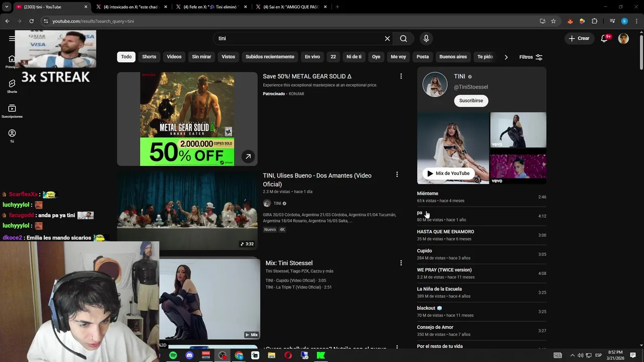
Task: Open Spotify from the taskbar
Action: (x=173, y=355)
